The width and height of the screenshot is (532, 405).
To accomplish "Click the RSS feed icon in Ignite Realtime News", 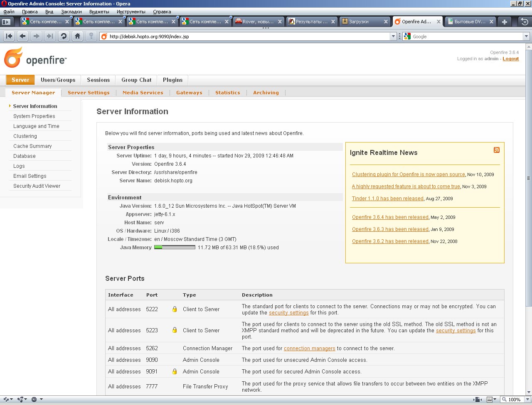I will click(x=497, y=150).
